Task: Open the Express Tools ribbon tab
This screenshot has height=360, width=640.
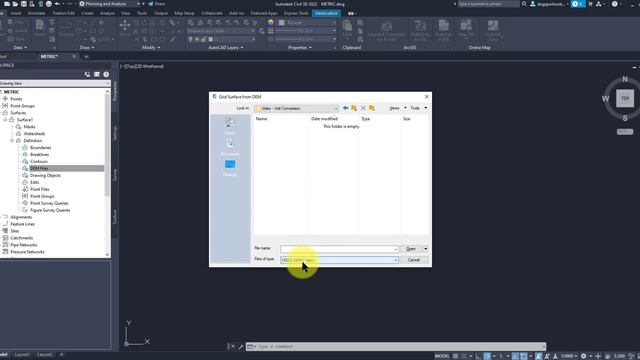Action: click(296, 13)
